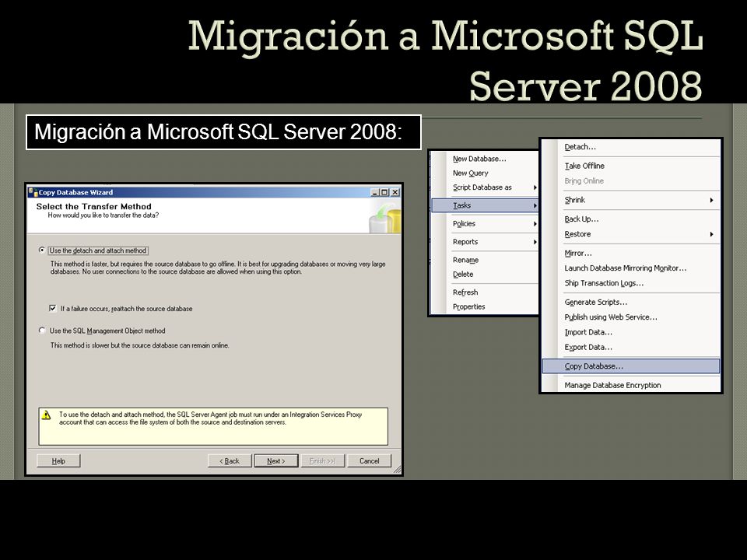Click the Cancel button in the wizard
The image size is (747, 560).
click(x=369, y=460)
